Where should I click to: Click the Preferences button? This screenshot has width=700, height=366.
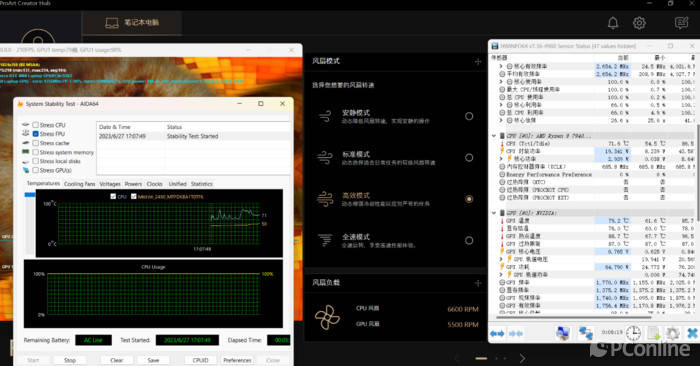coord(238,360)
